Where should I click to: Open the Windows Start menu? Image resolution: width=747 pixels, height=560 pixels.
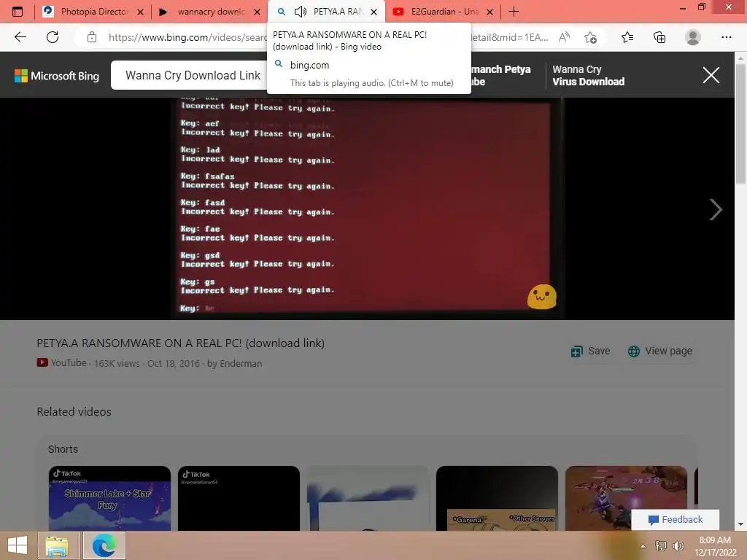pos(18,545)
